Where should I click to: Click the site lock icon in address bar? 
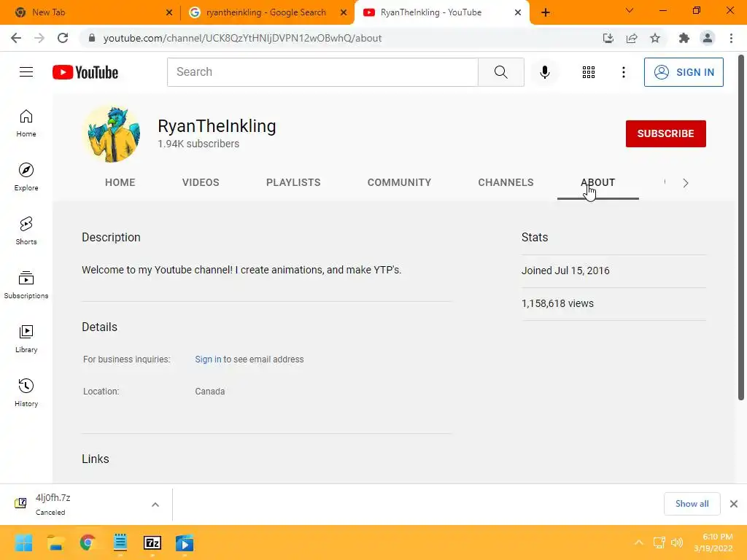coord(92,38)
